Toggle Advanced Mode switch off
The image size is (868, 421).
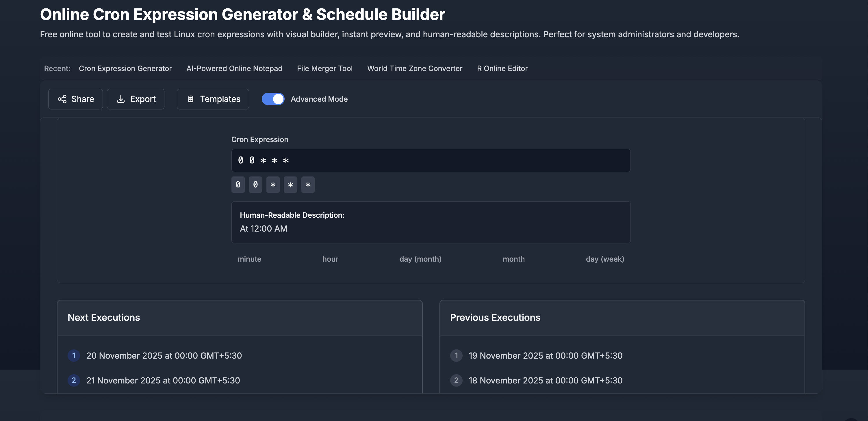[273, 99]
